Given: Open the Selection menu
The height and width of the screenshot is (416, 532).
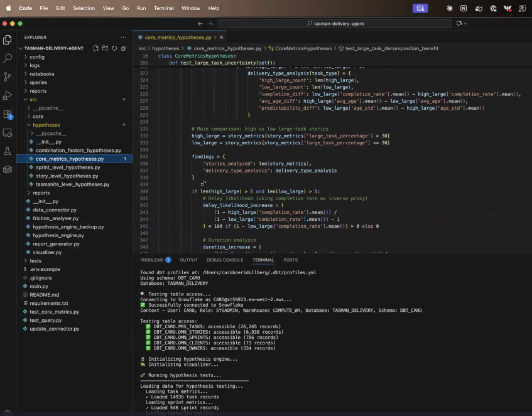Looking at the screenshot, I should [84, 8].
